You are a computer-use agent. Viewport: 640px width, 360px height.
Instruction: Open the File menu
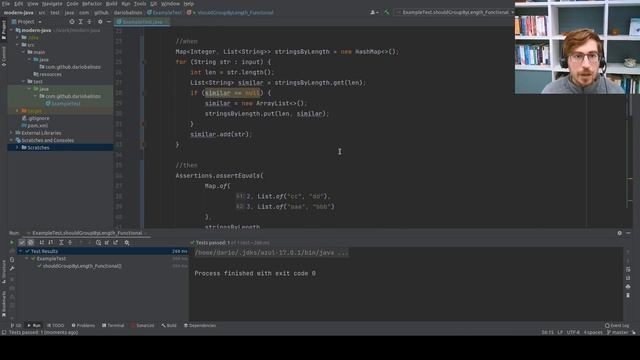coord(6,4)
